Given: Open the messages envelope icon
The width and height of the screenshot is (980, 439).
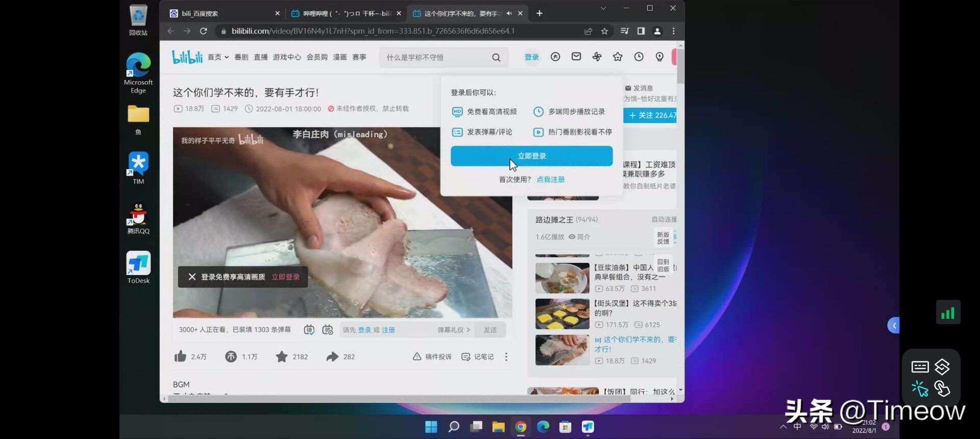Looking at the screenshot, I should pyautogui.click(x=576, y=57).
